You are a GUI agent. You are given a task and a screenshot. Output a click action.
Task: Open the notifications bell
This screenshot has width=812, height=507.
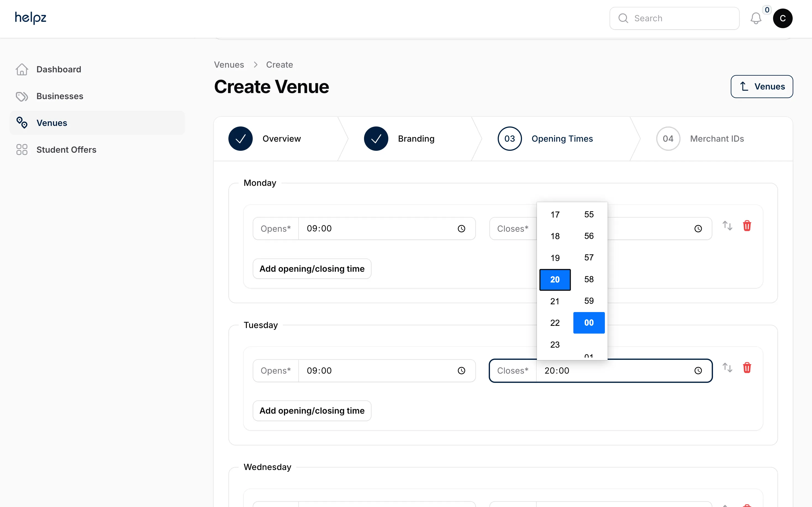point(756,19)
